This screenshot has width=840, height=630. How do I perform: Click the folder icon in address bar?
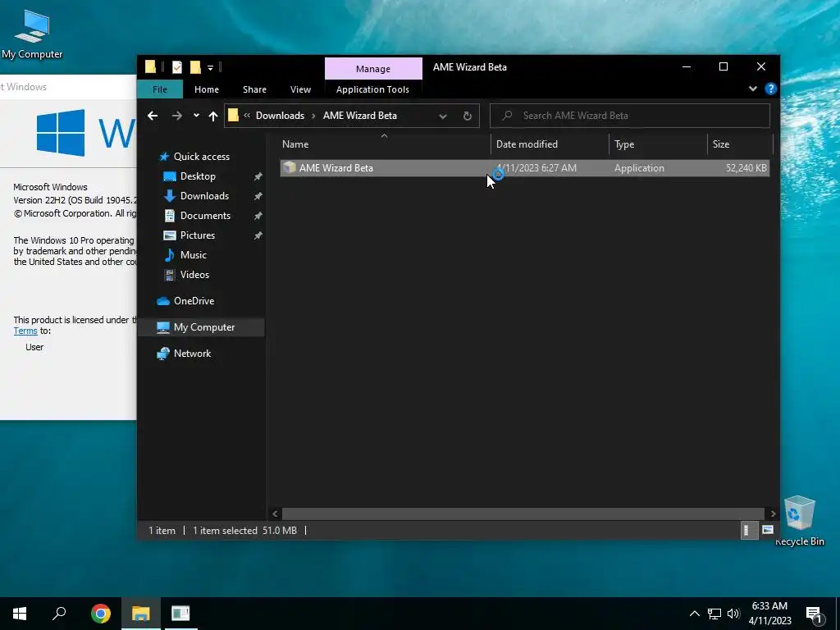(233, 115)
